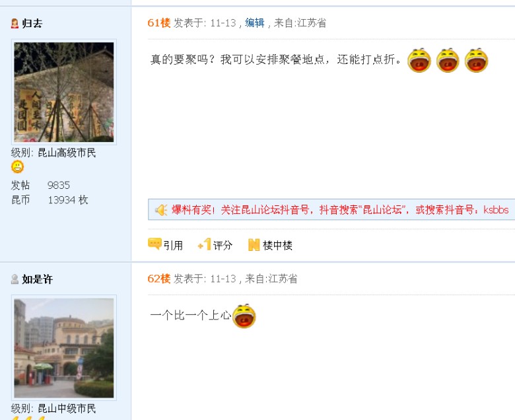Screen dimensions: 515x420
Task: Click 如是许's building avatar thumbnail
Action: click(64, 348)
